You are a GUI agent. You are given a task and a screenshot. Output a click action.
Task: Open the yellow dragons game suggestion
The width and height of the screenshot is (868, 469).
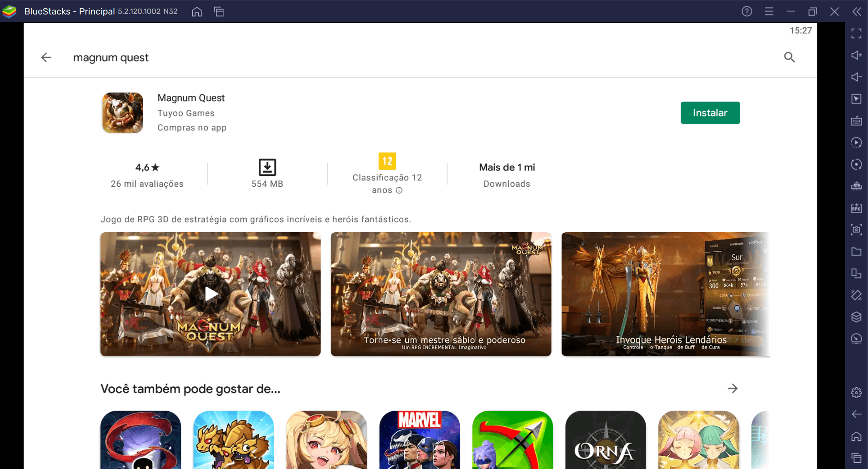point(234,440)
